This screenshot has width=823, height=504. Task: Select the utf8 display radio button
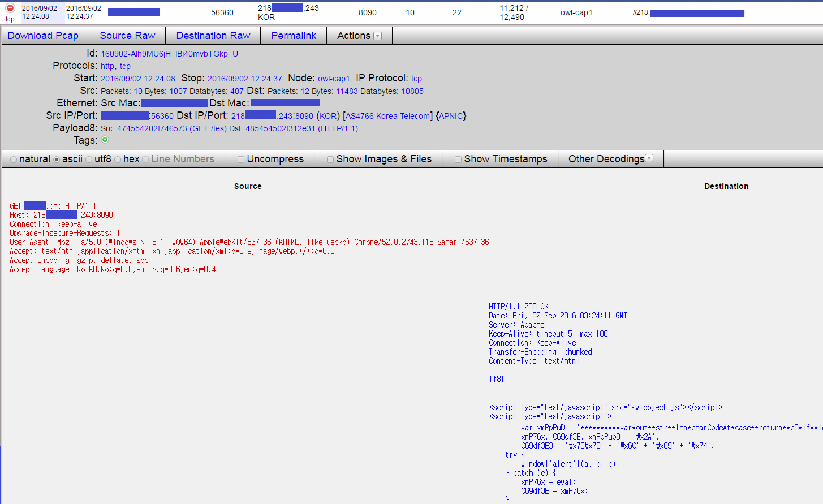[x=89, y=160]
